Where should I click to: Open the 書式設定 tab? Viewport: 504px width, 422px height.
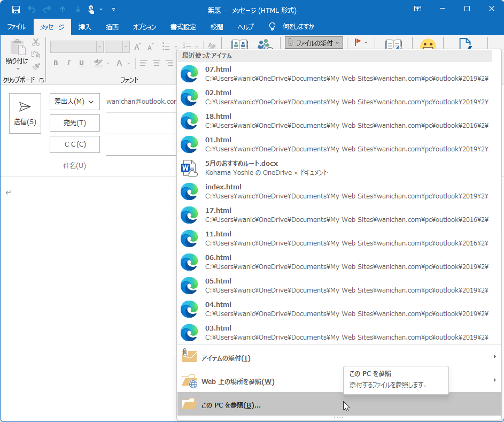tap(183, 27)
